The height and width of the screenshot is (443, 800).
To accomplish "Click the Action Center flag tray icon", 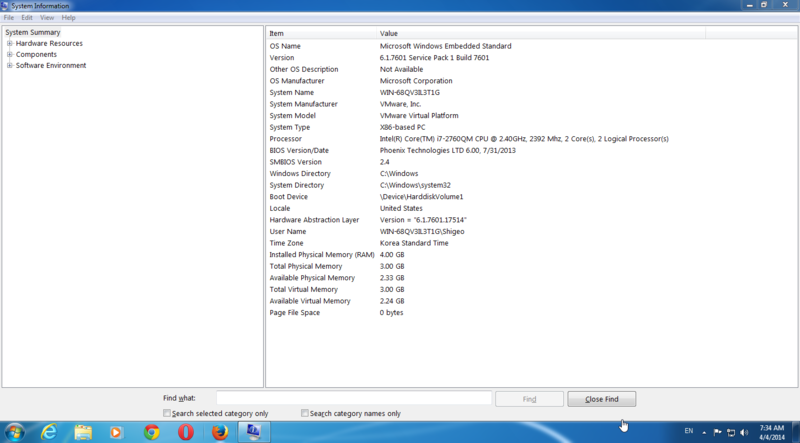I will click(x=717, y=432).
